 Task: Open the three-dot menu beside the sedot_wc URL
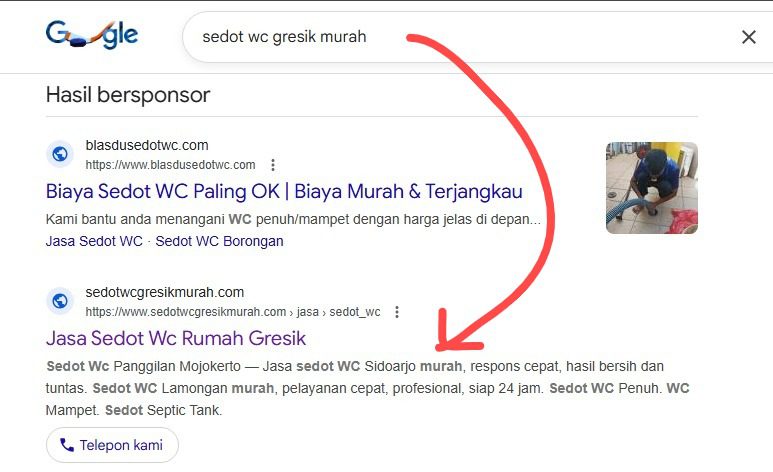[397, 312]
